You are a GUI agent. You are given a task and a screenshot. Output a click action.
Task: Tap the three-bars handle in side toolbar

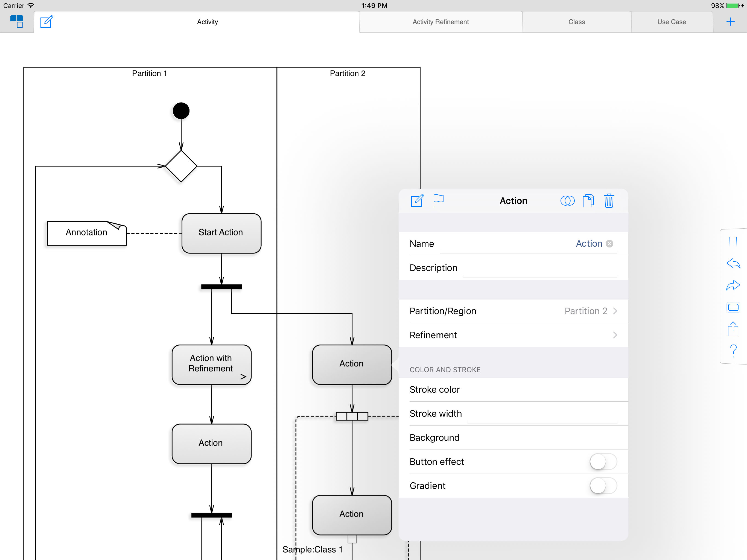tap(733, 241)
